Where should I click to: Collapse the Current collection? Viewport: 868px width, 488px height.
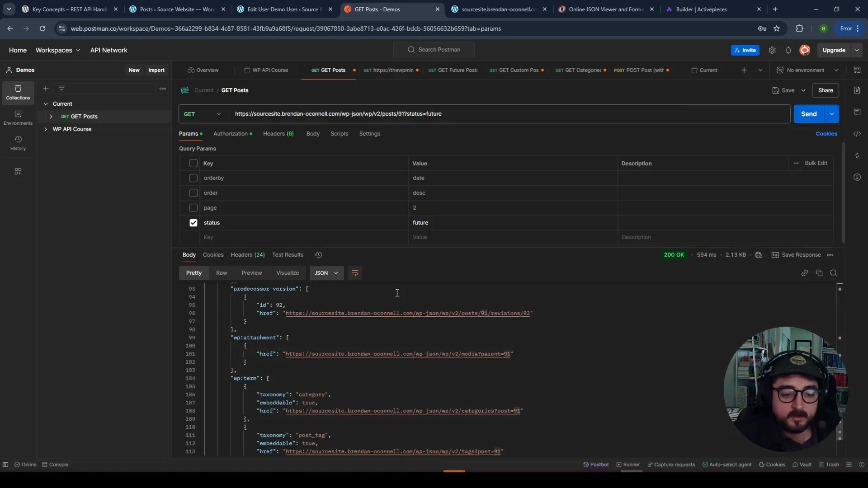46,104
